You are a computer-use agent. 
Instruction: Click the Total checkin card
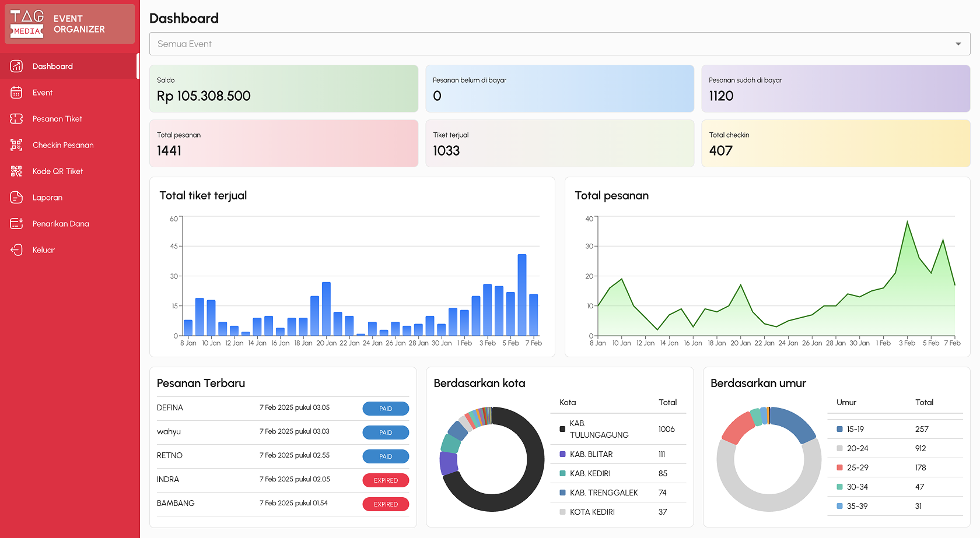835,143
